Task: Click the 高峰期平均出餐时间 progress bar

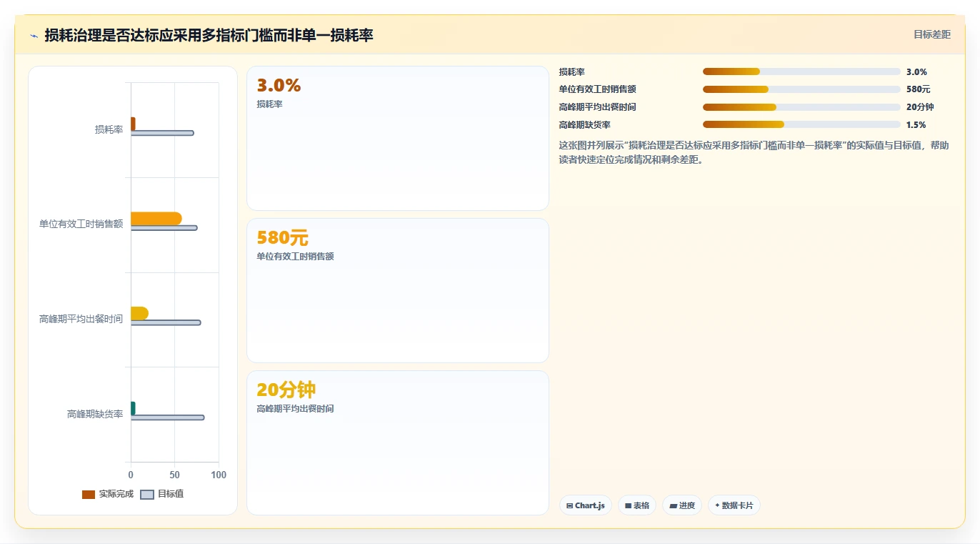Action: [801, 107]
